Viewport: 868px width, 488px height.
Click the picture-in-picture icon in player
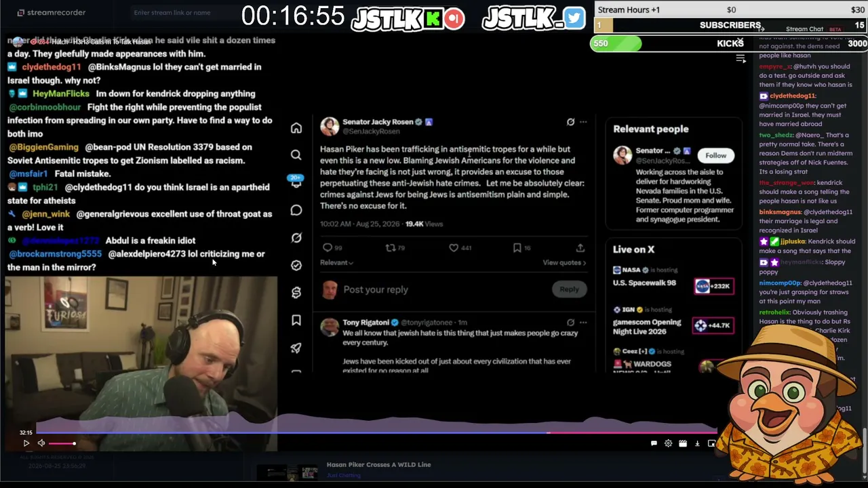pyautogui.click(x=711, y=443)
